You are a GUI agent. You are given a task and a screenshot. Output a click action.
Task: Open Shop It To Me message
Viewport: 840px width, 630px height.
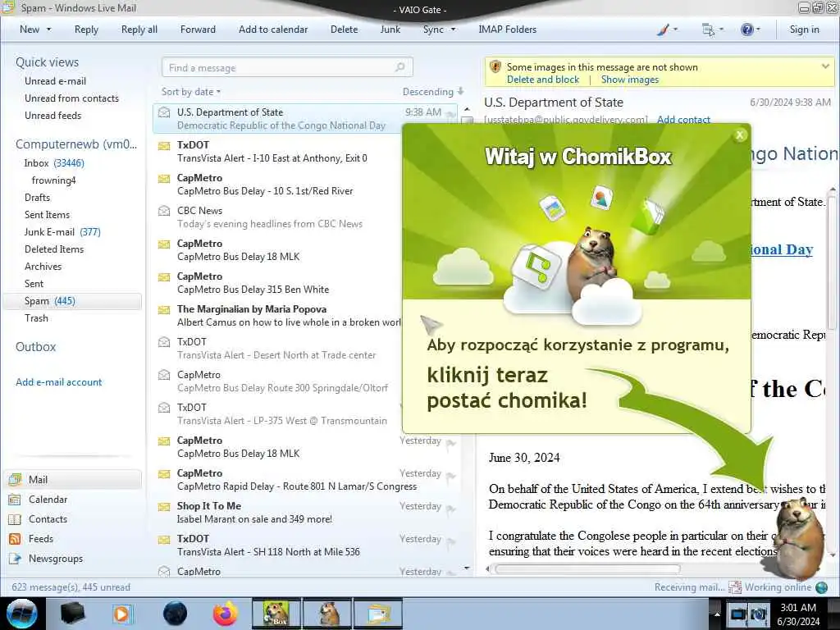click(x=305, y=512)
